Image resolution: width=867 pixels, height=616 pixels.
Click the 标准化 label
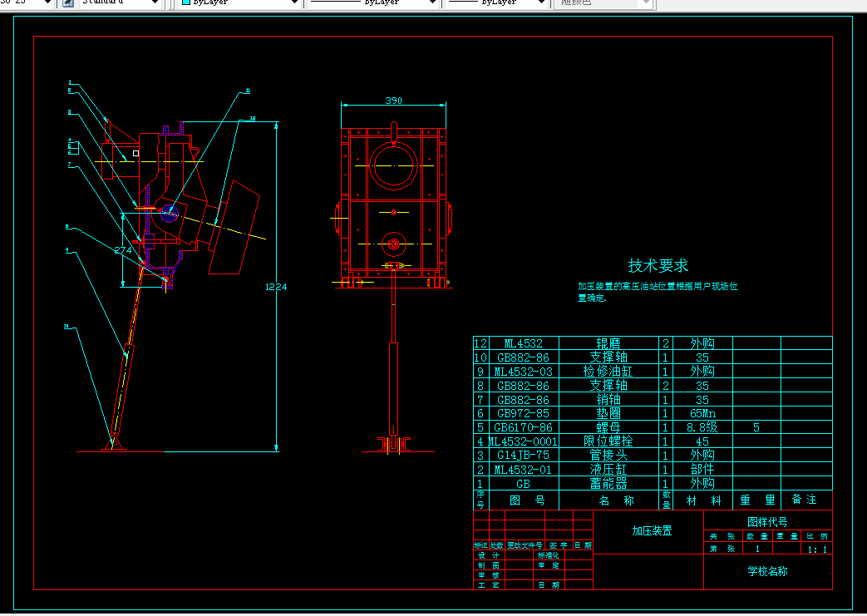[549, 555]
